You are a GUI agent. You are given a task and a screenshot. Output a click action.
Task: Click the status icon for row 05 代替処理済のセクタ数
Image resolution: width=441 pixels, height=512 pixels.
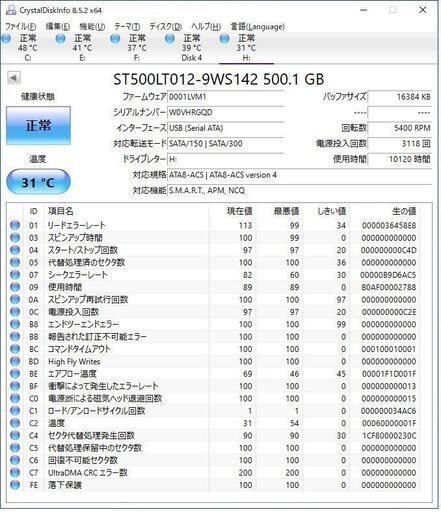click(x=15, y=262)
